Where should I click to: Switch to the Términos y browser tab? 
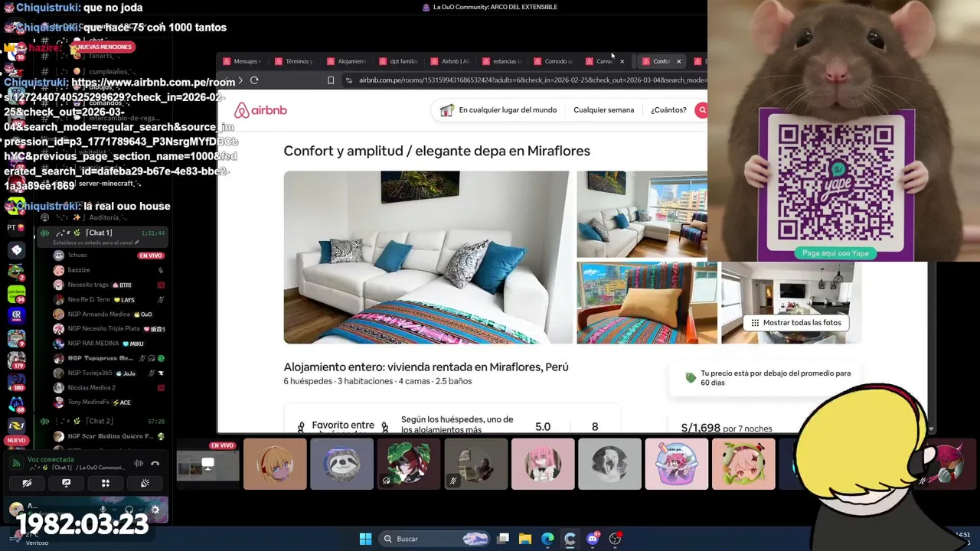tap(295, 61)
